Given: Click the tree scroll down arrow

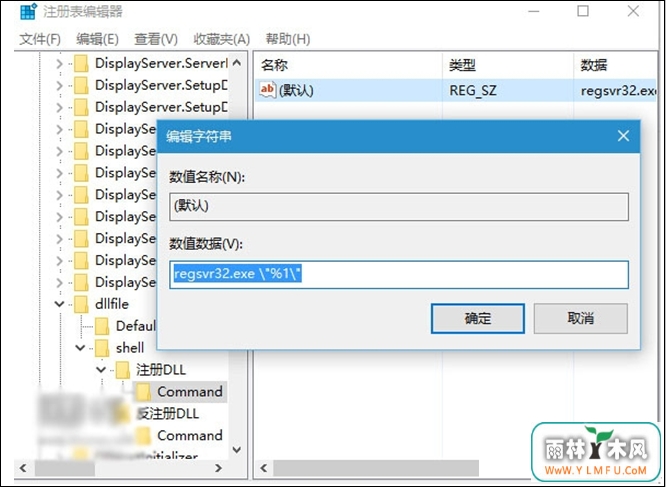Looking at the screenshot, I should [x=237, y=449].
